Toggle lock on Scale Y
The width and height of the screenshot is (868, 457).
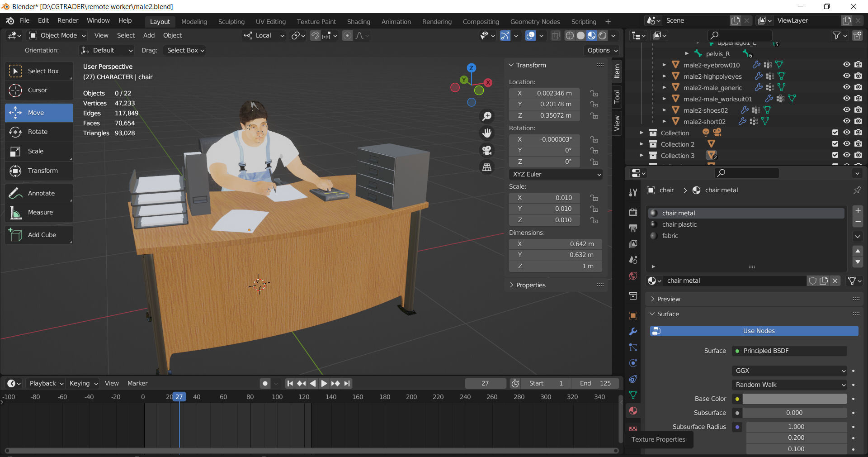pyautogui.click(x=594, y=209)
